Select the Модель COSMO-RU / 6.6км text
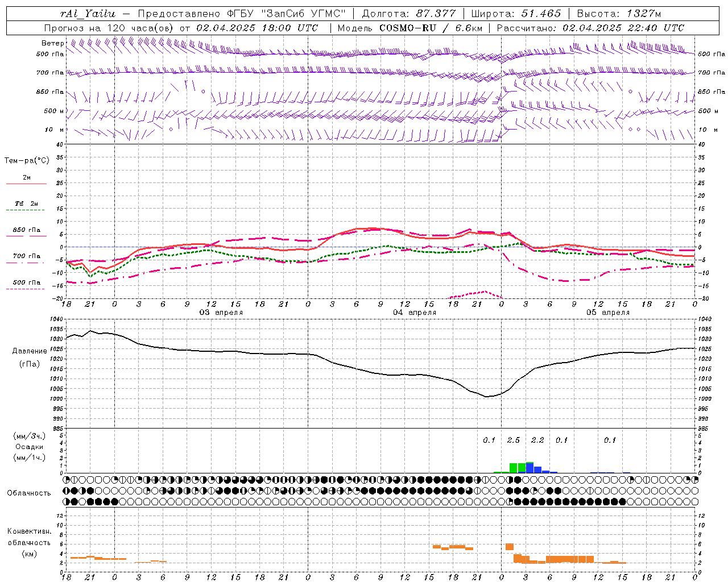 [410, 28]
